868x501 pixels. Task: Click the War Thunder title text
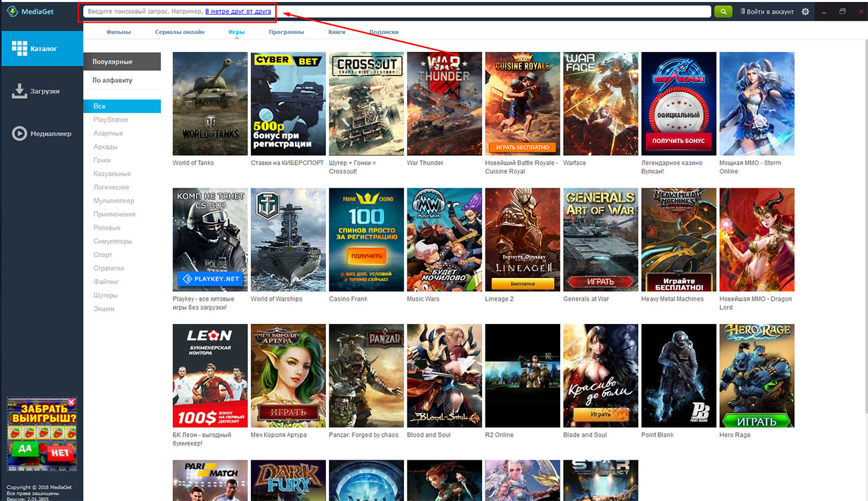pyautogui.click(x=425, y=163)
